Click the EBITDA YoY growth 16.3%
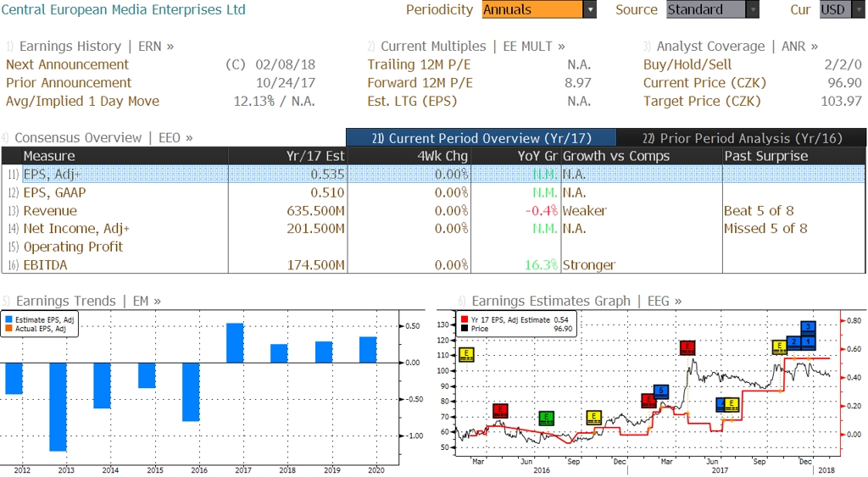The height and width of the screenshot is (477, 868). (541, 265)
